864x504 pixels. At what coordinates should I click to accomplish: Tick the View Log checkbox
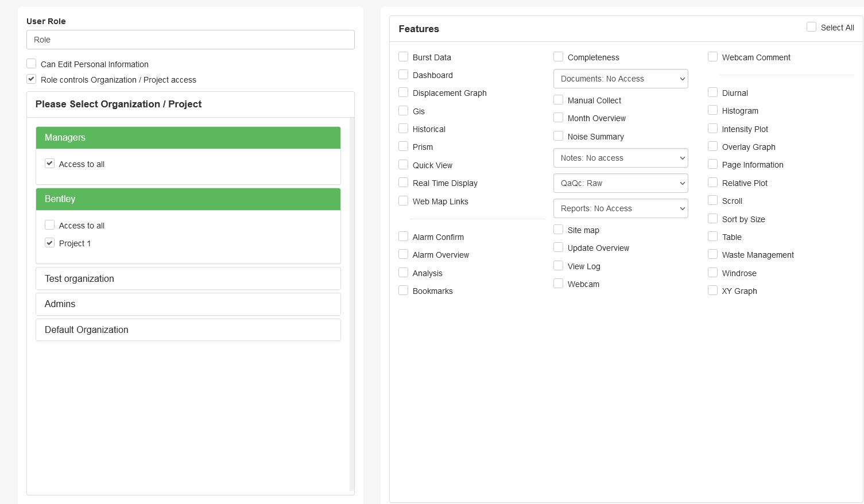pos(559,266)
